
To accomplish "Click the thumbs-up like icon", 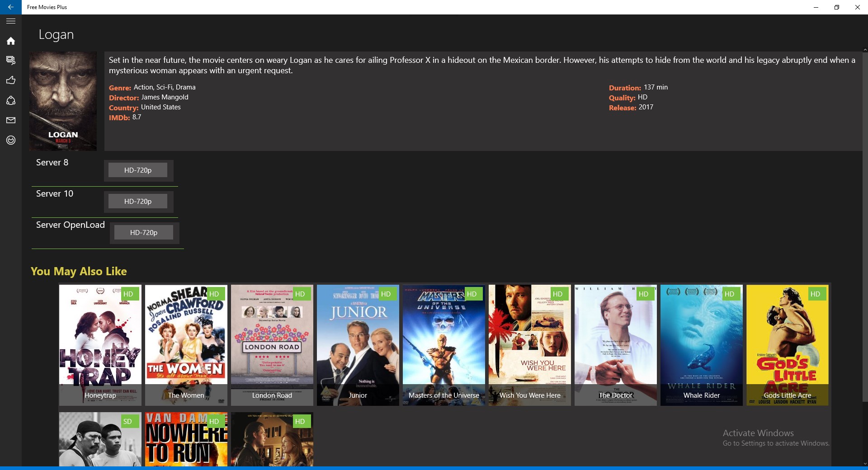I will tap(11, 80).
